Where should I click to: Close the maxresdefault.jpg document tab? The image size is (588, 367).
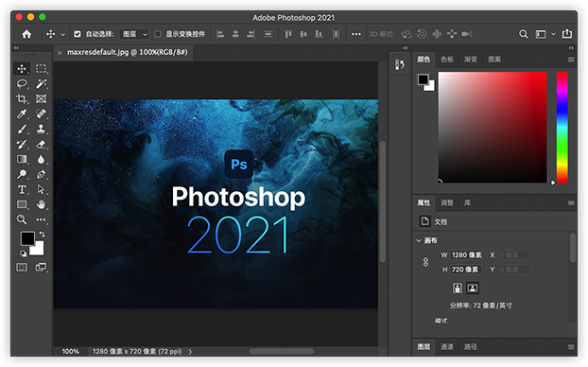pyautogui.click(x=60, y=53)
